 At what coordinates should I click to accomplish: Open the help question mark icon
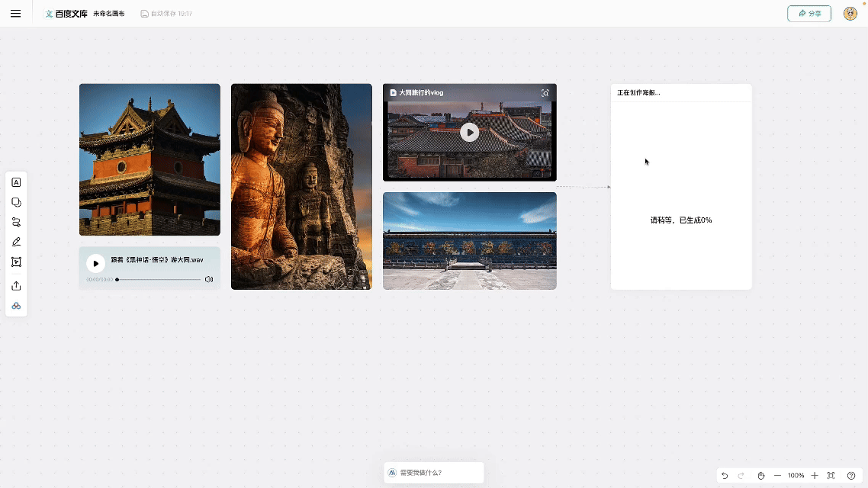point(851,476)
